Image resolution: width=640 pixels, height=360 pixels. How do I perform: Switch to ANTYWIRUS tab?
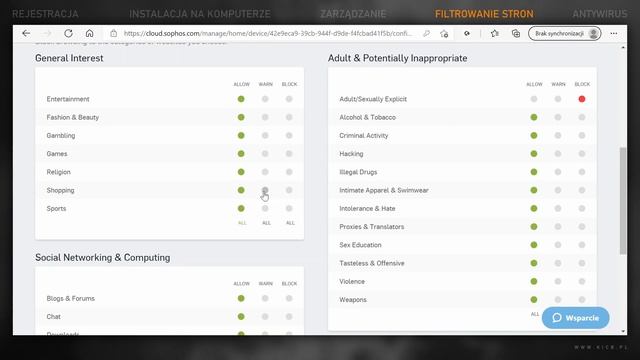(x=600, y=14)
